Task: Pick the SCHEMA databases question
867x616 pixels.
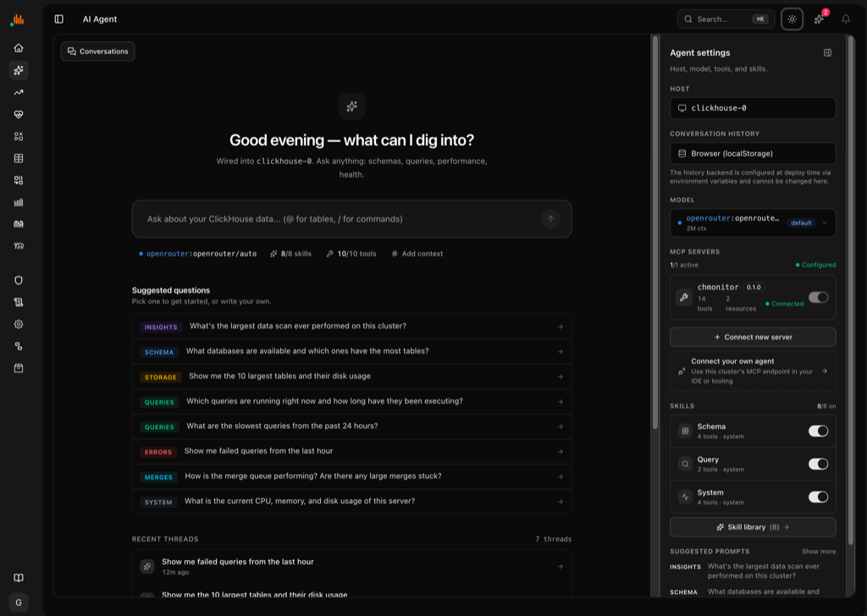Action: [351, 351]
